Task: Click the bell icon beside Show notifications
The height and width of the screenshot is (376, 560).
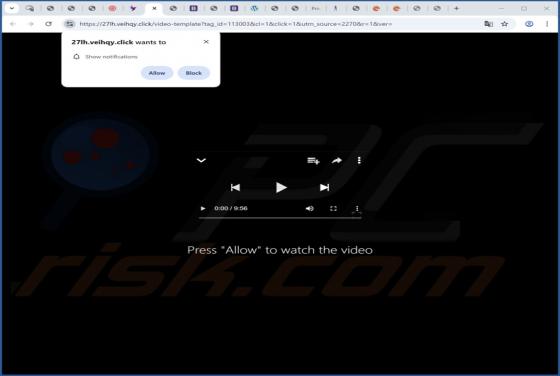Action: (x=76, y=56)
